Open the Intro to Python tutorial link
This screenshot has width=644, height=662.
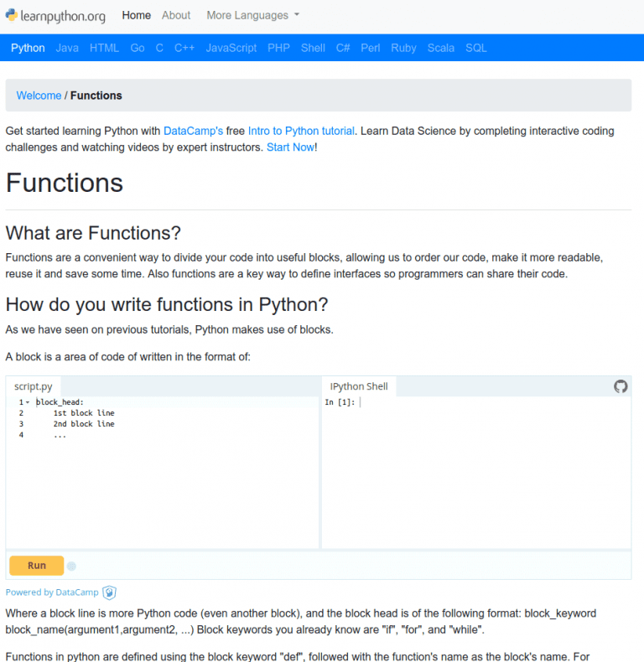301,131
